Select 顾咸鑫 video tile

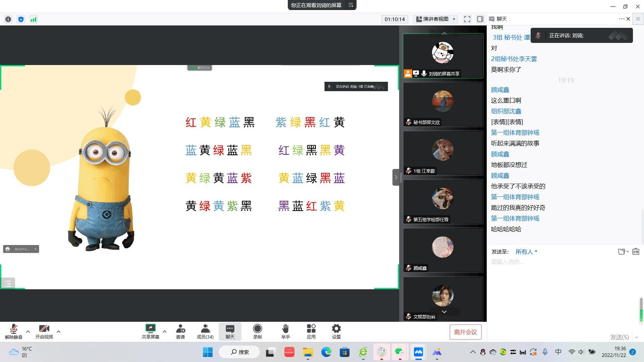(x=443, y=250)
